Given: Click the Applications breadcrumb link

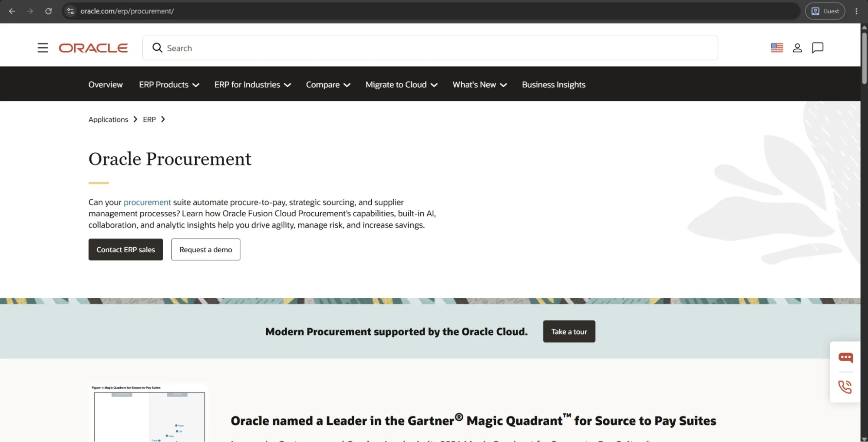Looking at the screenshot, I should (x=108, y=119).
